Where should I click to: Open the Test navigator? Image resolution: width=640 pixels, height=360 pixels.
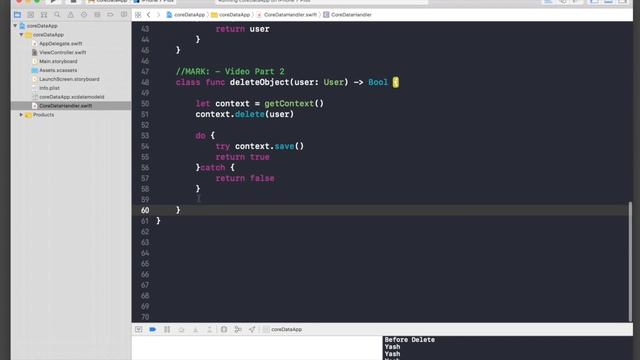(84, 15)
